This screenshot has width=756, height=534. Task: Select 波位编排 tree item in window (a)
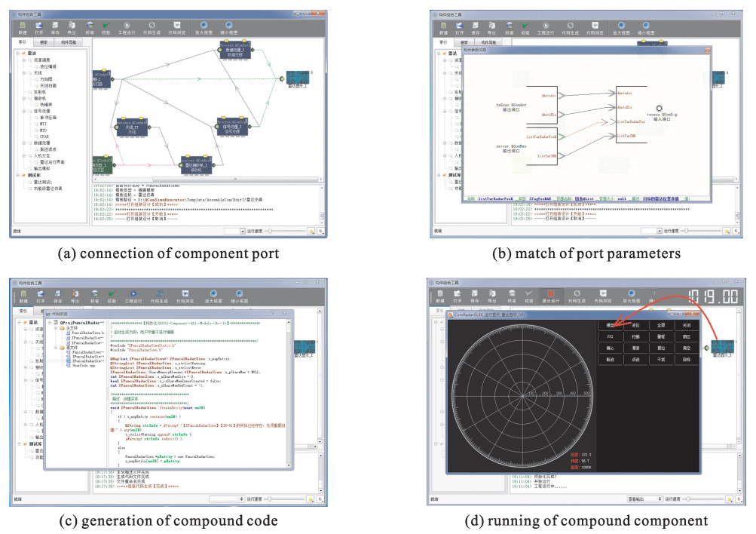click(x=47, y=66)
